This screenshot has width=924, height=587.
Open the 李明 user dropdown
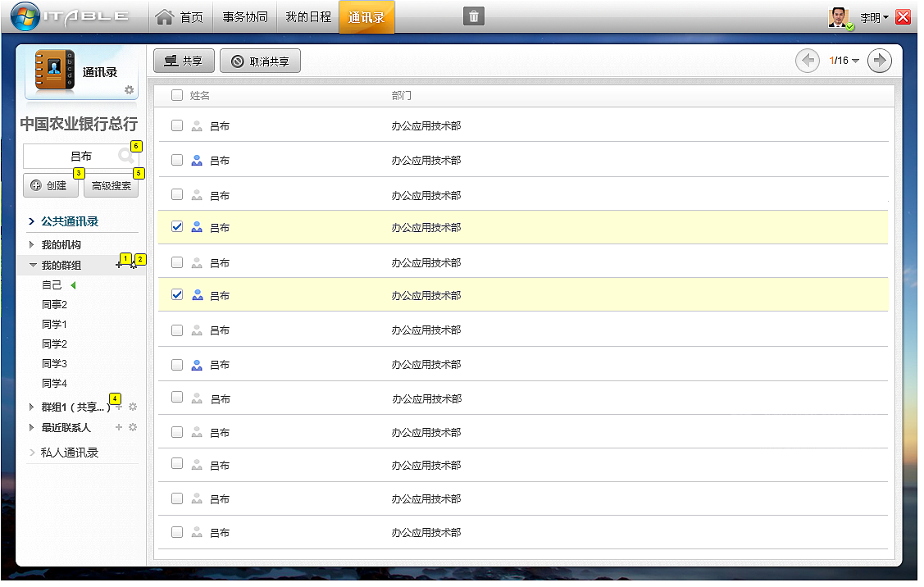[874, 18]
